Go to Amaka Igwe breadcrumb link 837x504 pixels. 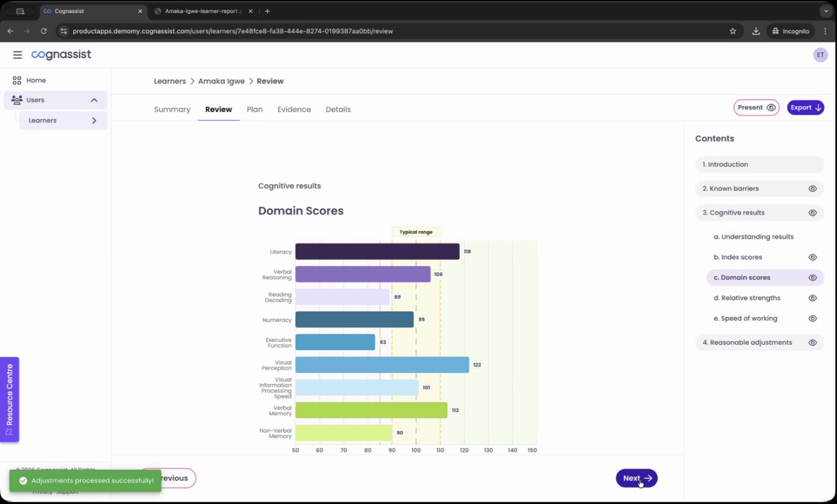point(221,81)
